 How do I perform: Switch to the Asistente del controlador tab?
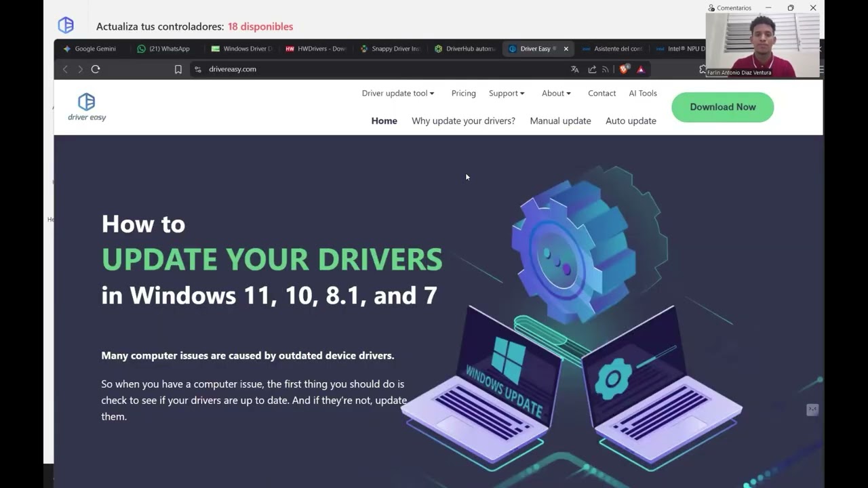612,49
